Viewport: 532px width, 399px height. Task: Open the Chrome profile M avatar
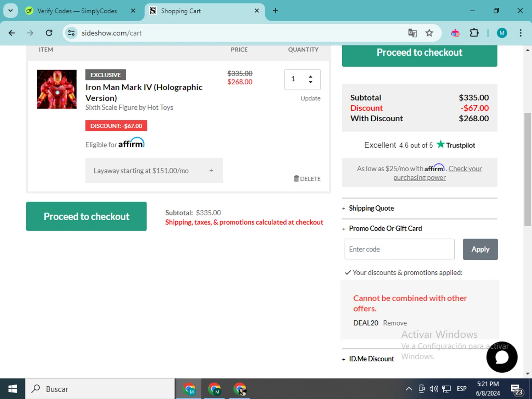(502, 33)
